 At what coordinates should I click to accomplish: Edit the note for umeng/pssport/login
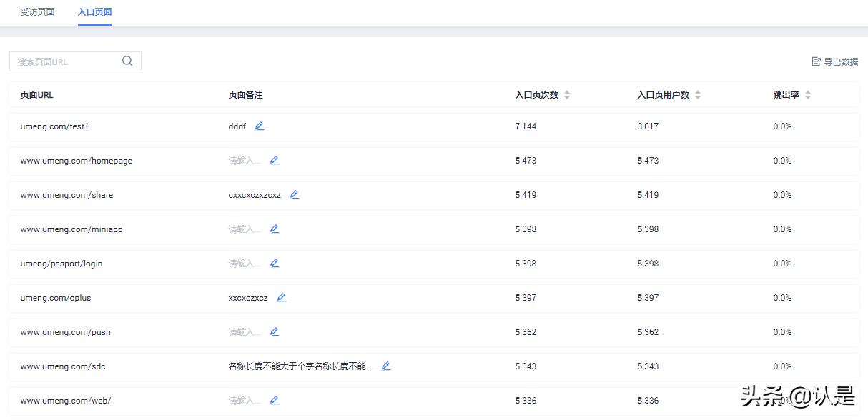[275, 264]
